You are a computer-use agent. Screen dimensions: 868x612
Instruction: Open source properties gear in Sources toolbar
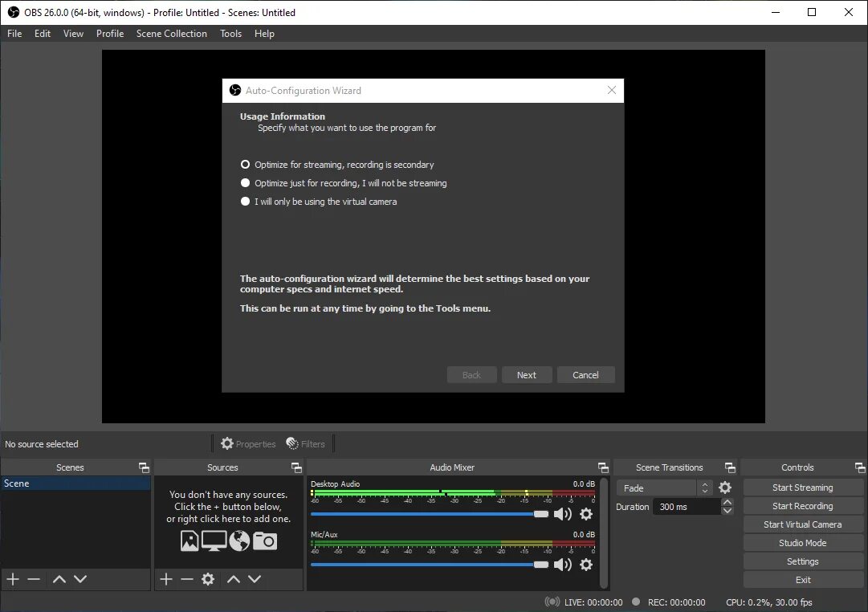click(208, 579)
